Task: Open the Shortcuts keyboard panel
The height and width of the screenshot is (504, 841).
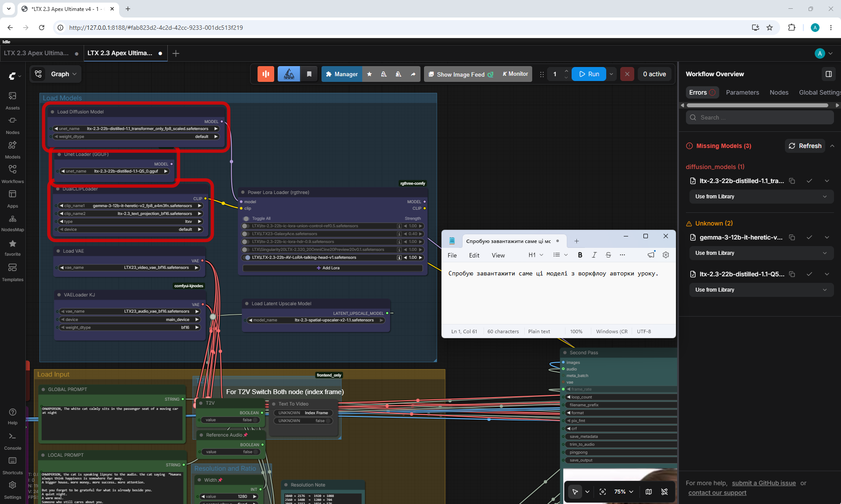Action: coord(12,465)
